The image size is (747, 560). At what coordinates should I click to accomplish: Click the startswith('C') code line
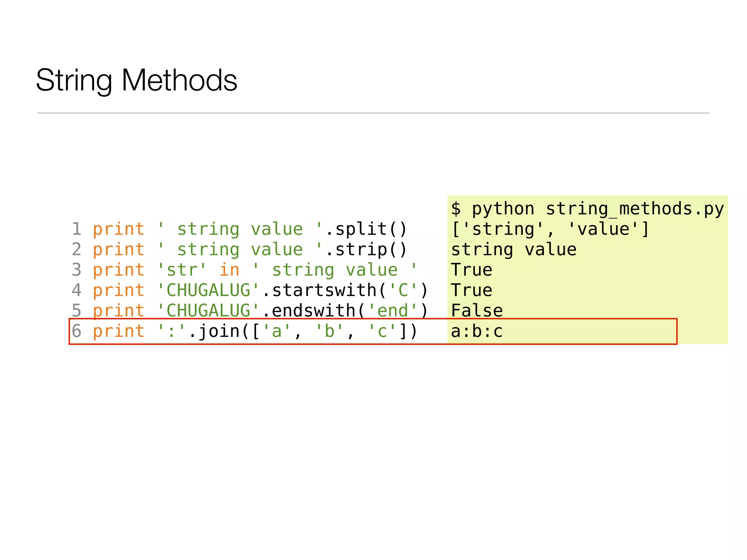(260, 291)
